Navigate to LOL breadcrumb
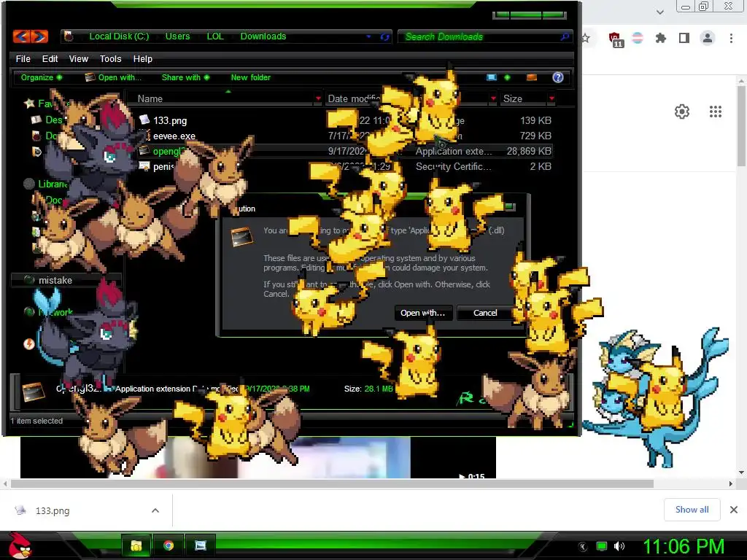 tap(215, 36)
